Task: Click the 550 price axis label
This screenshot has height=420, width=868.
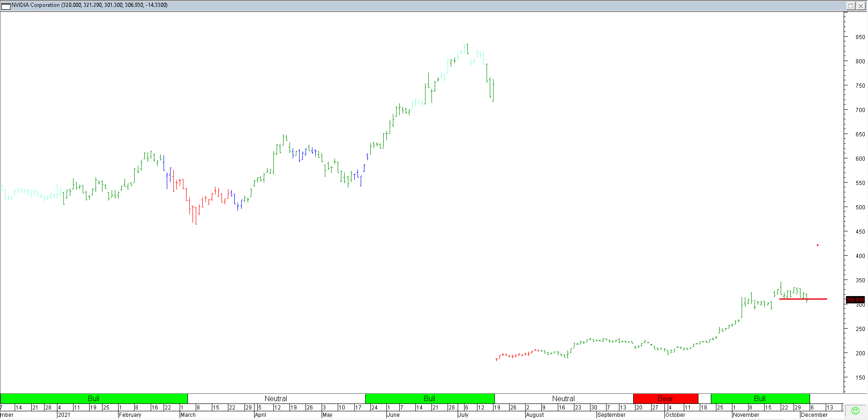Action: coord(860,183)
